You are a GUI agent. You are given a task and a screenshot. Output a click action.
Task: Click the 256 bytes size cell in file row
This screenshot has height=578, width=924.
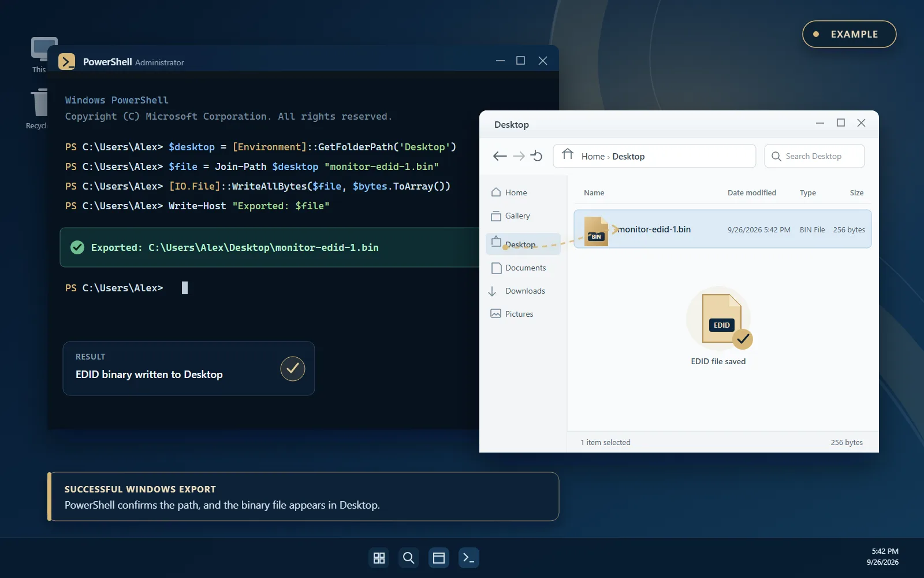pyautogui.click(x=849, y=230)
